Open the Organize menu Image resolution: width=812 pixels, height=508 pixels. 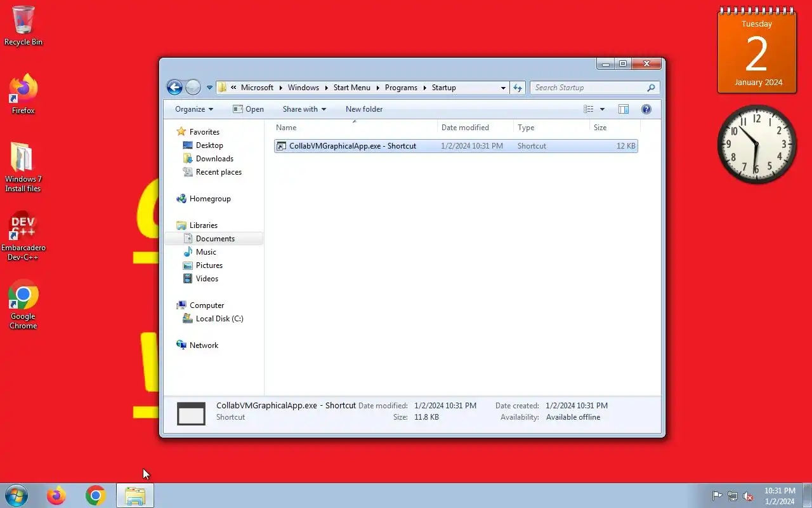(x=194, y=109)
